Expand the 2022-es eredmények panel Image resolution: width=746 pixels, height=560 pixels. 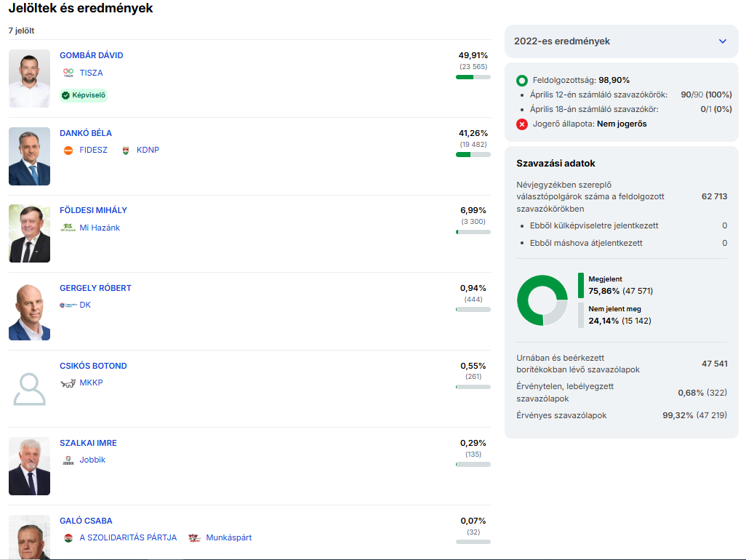[x=561, y=41]
